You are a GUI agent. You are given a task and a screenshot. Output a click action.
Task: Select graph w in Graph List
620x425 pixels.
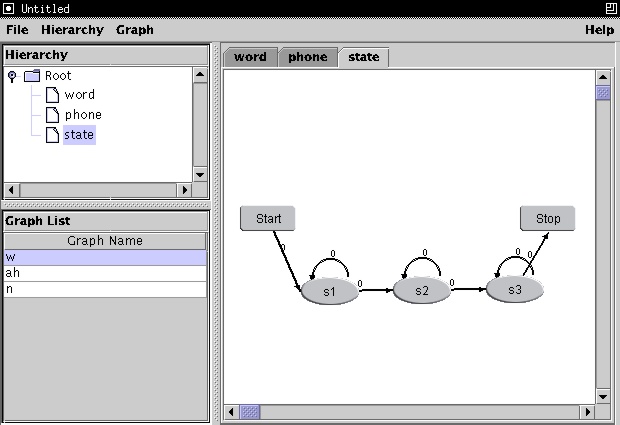coord(105,257)
